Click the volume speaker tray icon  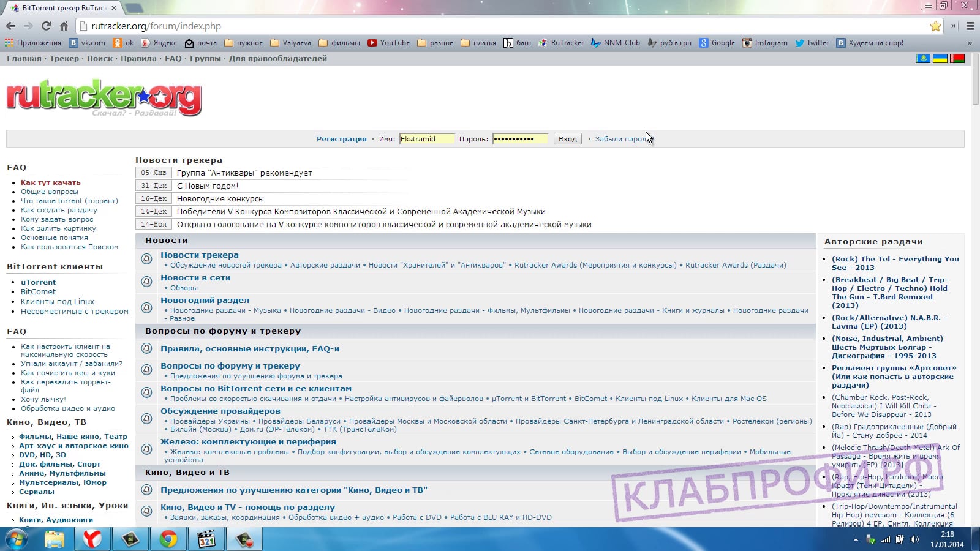click(x=914, y=539)
